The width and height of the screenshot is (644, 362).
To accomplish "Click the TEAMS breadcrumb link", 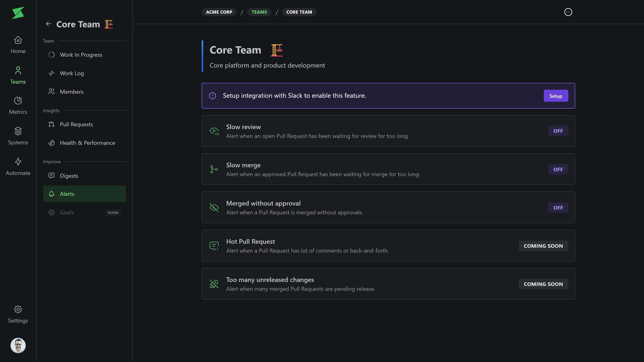I will (x=259, y=12).
